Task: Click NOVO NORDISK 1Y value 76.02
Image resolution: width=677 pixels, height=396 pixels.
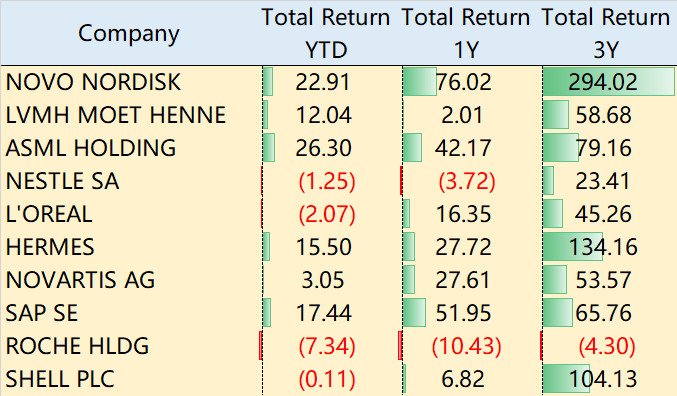Action: coord(463,82)
